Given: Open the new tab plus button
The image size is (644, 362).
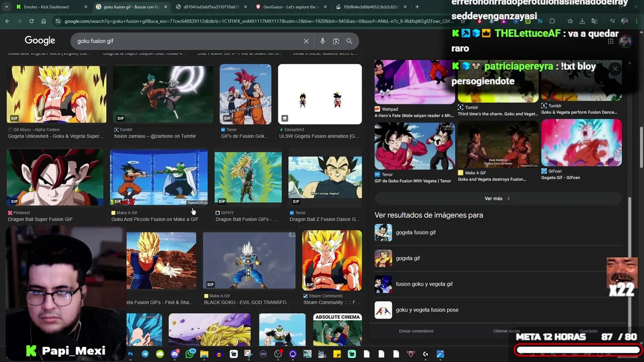Looking at the screenshot, I should [417, 7].
